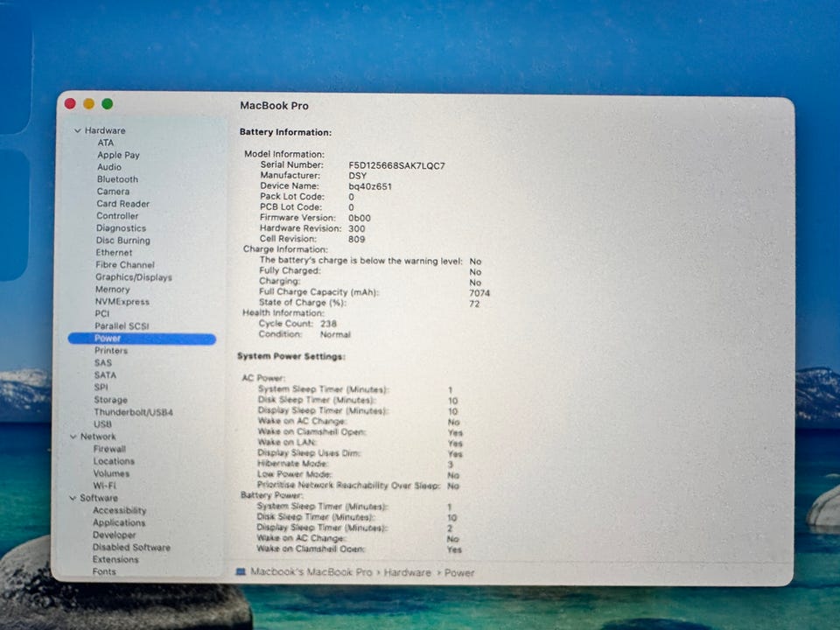
Task: Open the Fibre Channel item
Action: pos(124,264)
